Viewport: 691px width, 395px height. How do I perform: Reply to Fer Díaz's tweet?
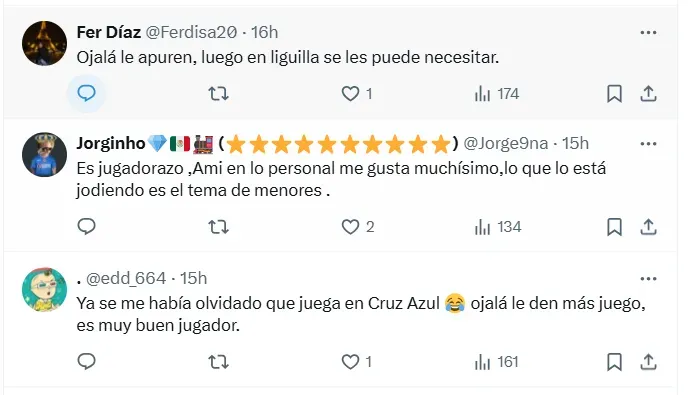tap(86, 93)
